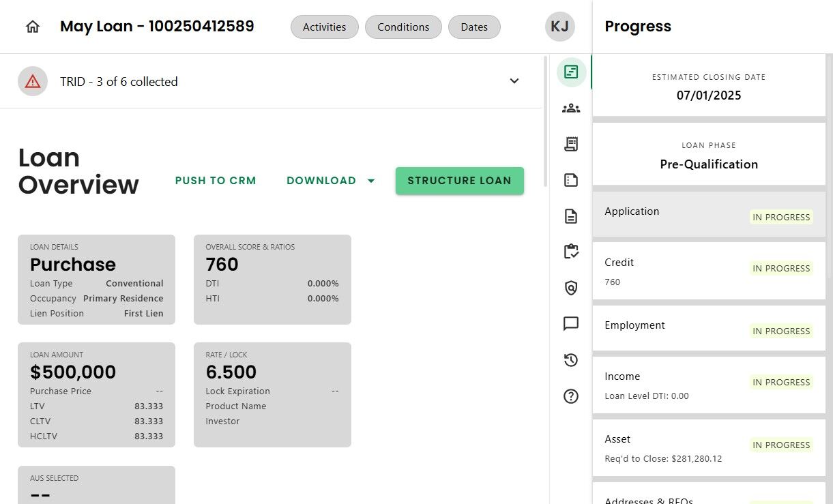
Task: Click the receipt-style sidebar icon
Action: [x=571, y=144]
